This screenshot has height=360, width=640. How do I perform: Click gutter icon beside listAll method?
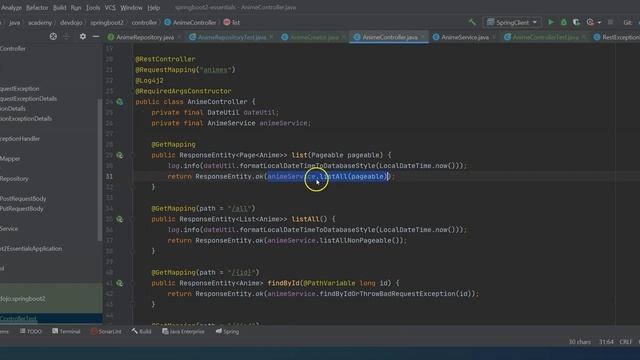pyautogui.click(x=120, y=219)
